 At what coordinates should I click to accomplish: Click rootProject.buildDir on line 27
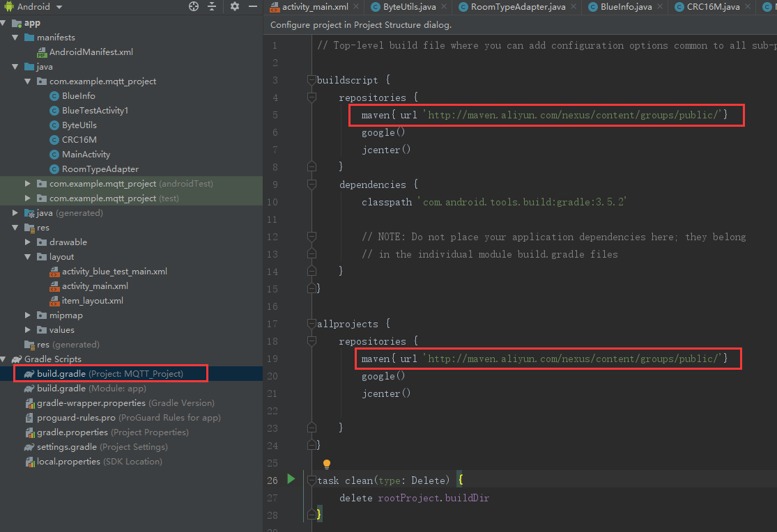click(x=433, y=498)
